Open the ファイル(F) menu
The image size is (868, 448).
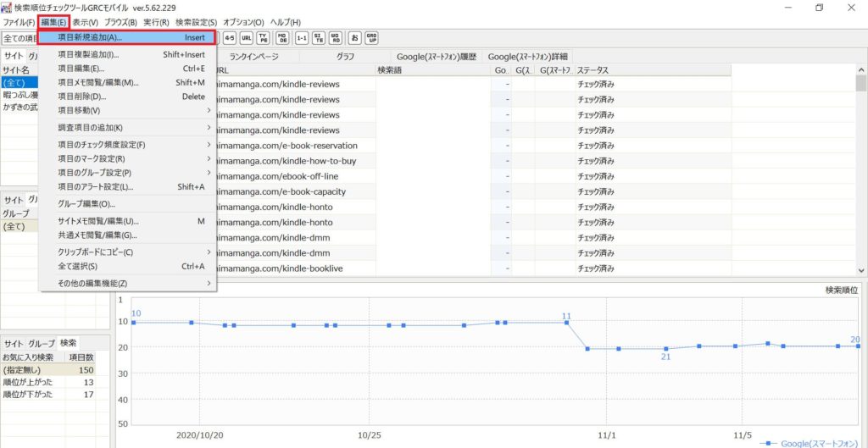[19, 22]
